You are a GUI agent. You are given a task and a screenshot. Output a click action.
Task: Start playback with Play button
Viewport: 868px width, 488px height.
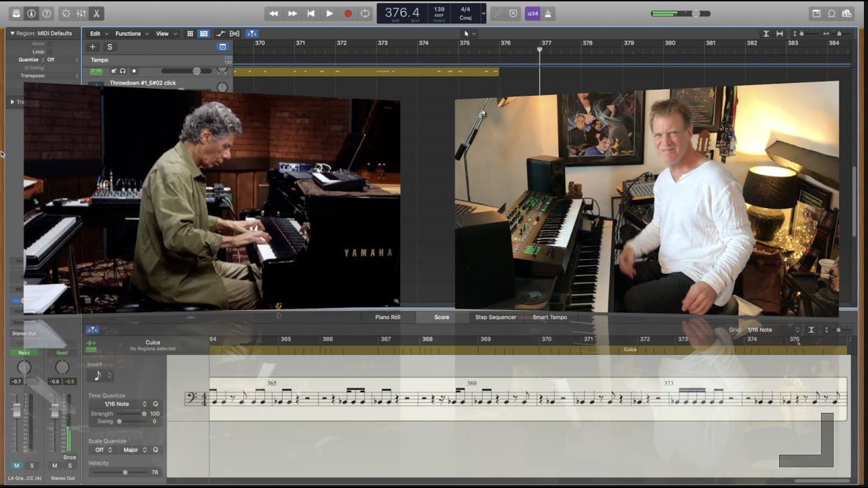coord(330,13)
